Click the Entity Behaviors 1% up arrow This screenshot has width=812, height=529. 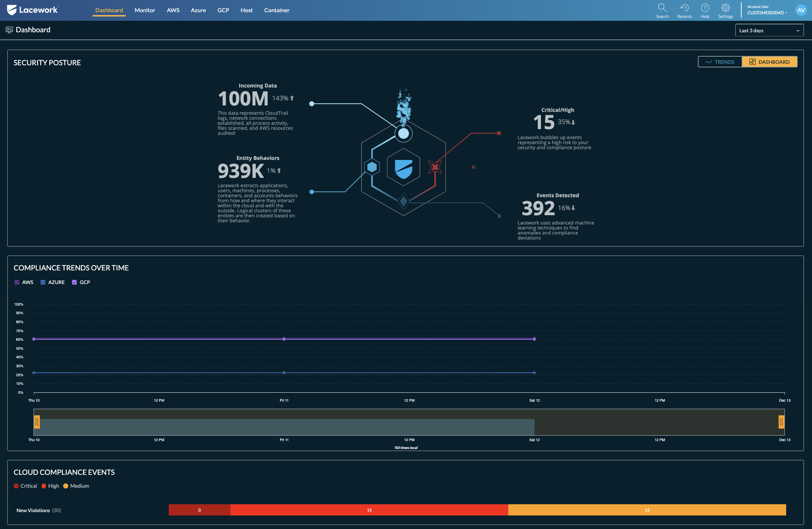[279, 171]
